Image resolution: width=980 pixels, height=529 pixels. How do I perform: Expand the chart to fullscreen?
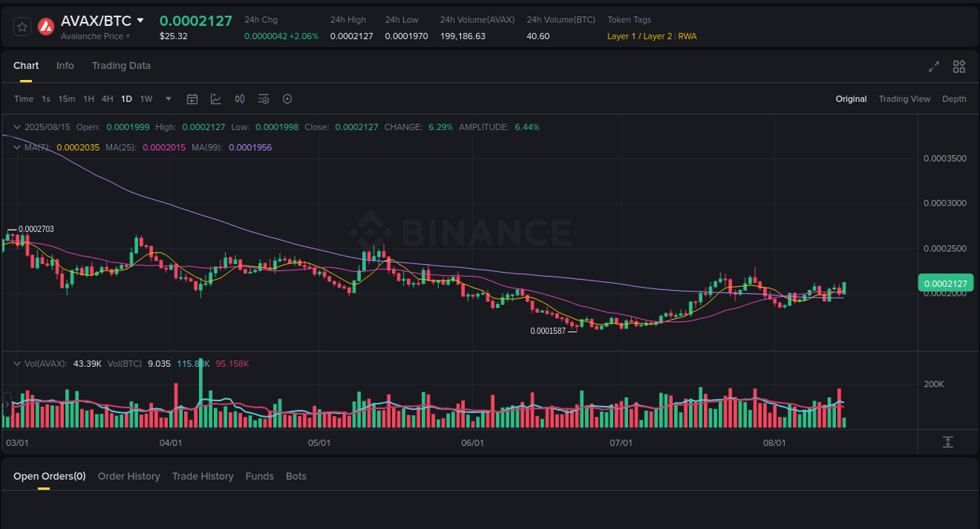coord(933,67)
